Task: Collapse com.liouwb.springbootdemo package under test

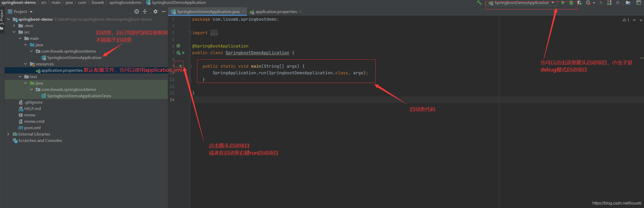Action: point(31,89)
